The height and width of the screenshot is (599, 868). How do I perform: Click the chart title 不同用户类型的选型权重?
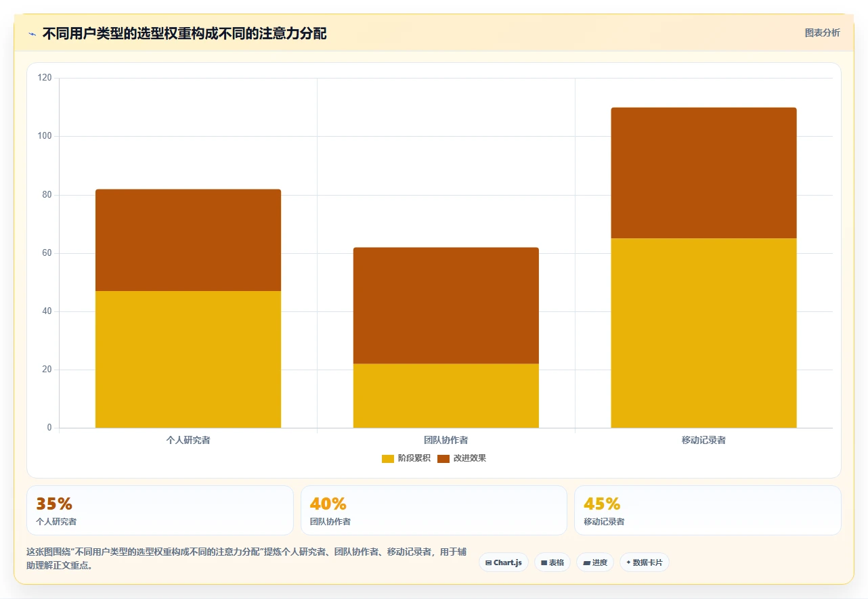point(184,33)
